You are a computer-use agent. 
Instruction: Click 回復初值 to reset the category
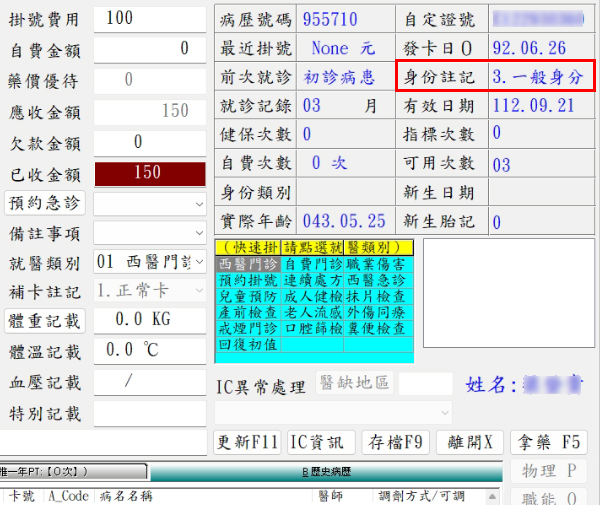pyautogui.click(x=248, y=344)
